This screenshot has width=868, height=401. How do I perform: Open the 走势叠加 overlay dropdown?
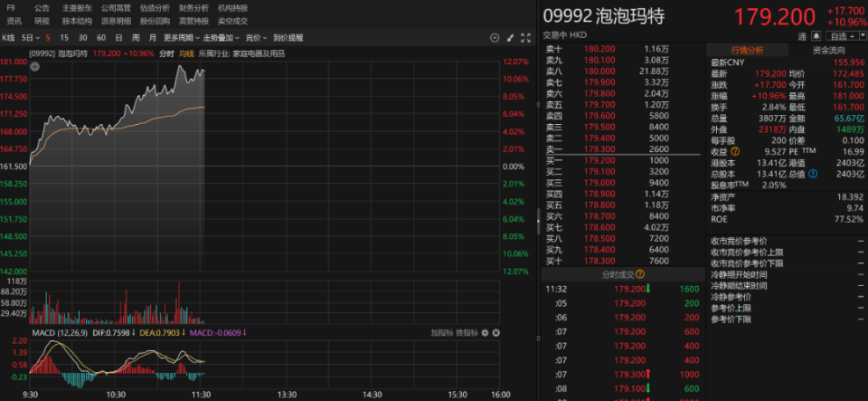point(221,38)
